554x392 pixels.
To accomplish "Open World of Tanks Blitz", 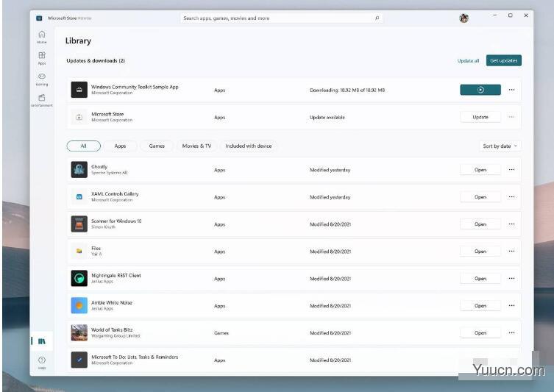I will pos(480,332).
